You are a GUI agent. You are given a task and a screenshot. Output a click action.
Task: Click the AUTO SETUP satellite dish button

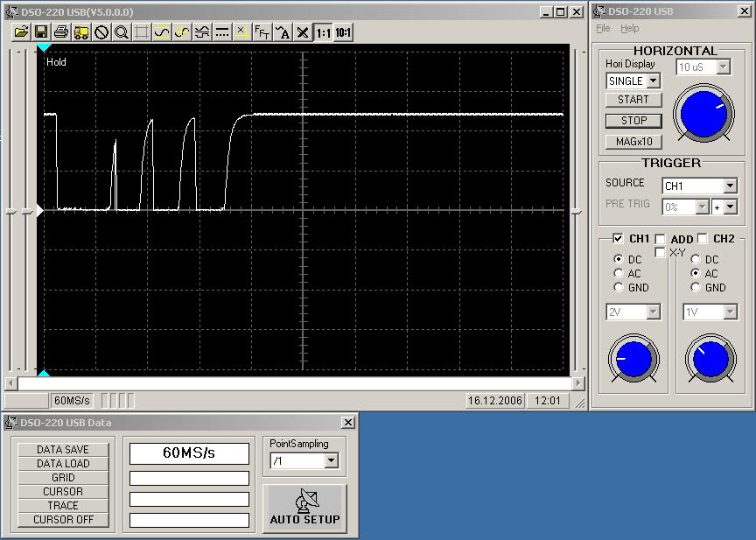pos(304,508)
